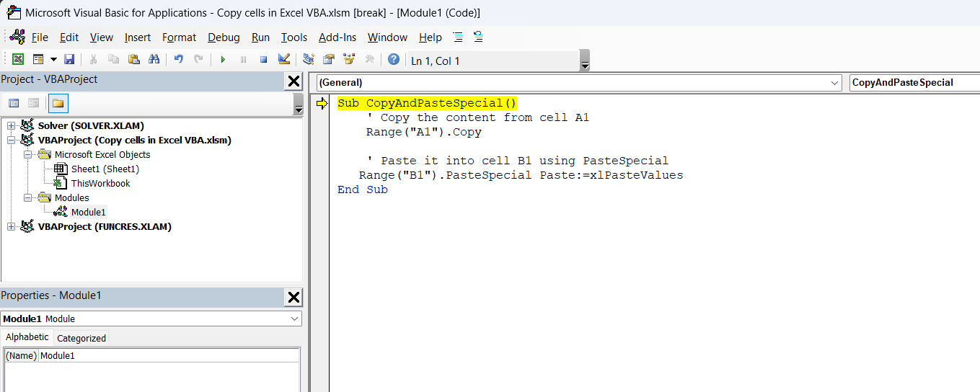This screenshot has height=392, width=980.
Task: Click the toolbar options arrow after Ln 1, Col 1
Action: pyautogui.click(x=585, y=61)
